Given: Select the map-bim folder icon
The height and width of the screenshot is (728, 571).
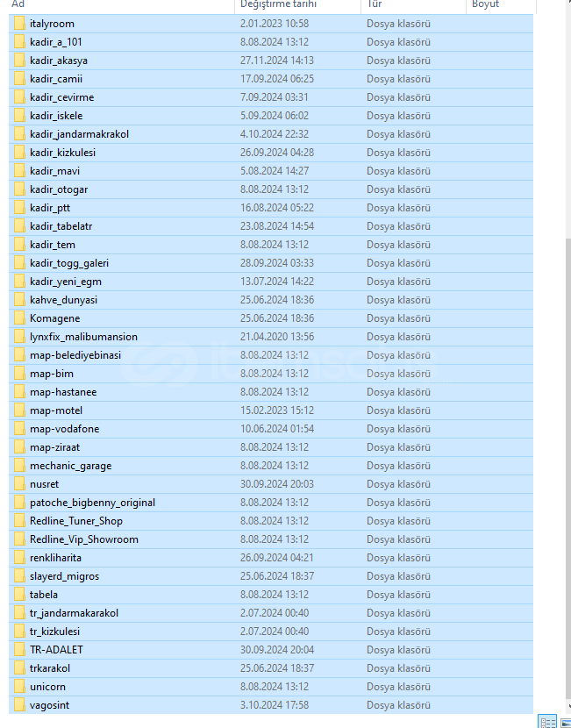Looking at the screenshot, I should (x=19, y=374).
